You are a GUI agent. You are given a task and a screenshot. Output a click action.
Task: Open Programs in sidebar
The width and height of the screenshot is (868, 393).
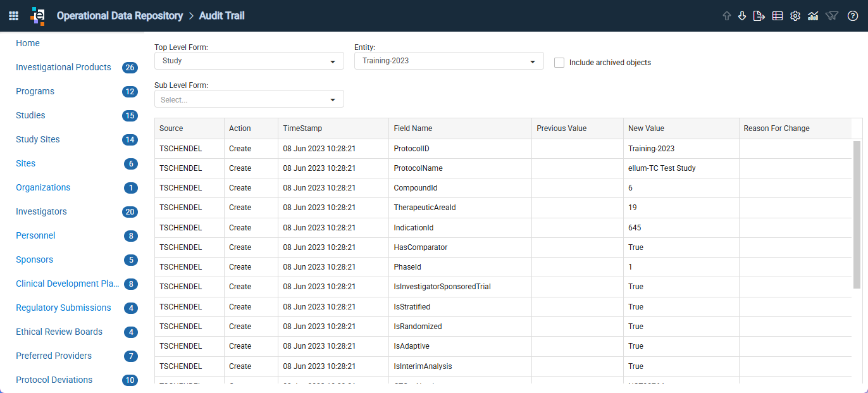[x=35, y=91]
